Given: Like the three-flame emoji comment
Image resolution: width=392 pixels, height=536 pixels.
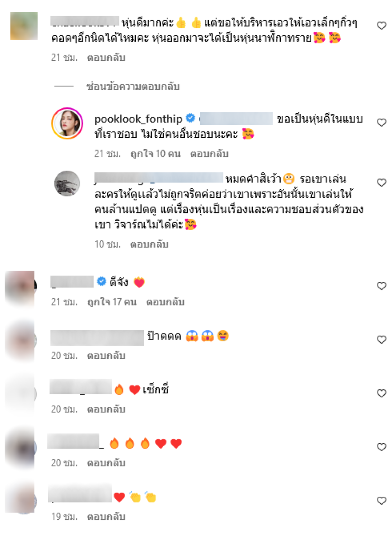Looking at the screenshot, I should [381, 447].
